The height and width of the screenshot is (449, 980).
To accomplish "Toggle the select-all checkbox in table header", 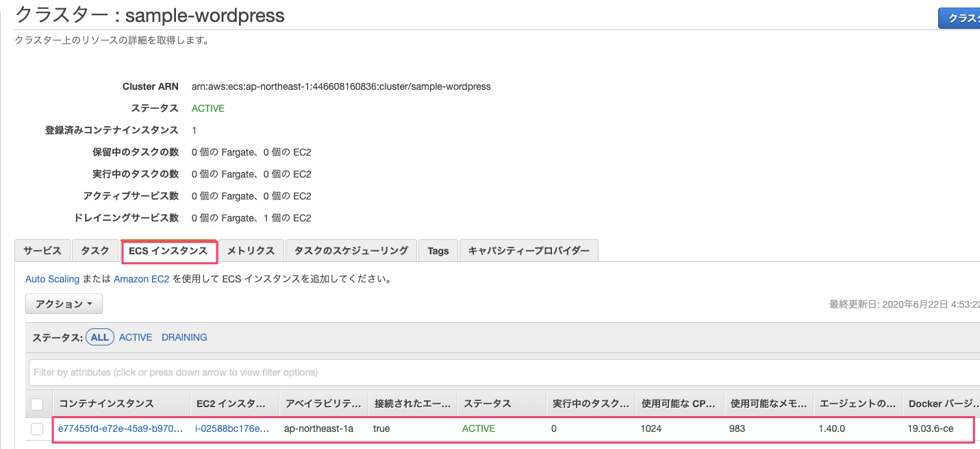I will pyautogui.click(x=38, y=404).
